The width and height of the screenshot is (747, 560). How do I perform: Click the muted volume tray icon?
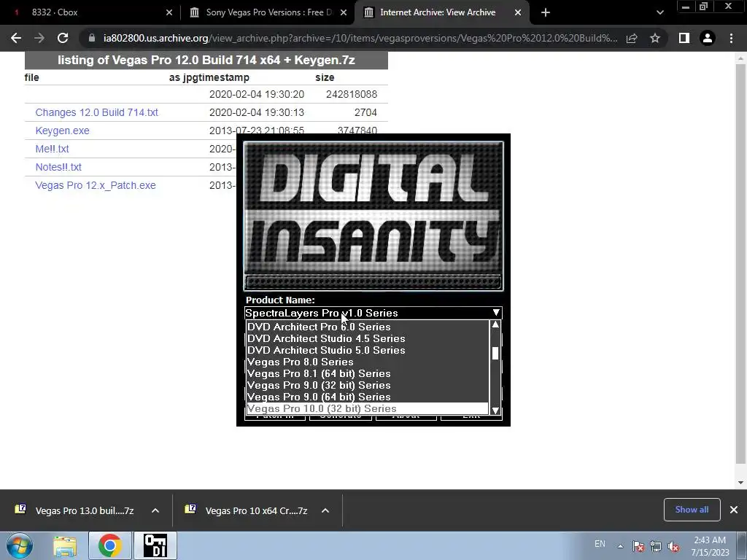673,546
